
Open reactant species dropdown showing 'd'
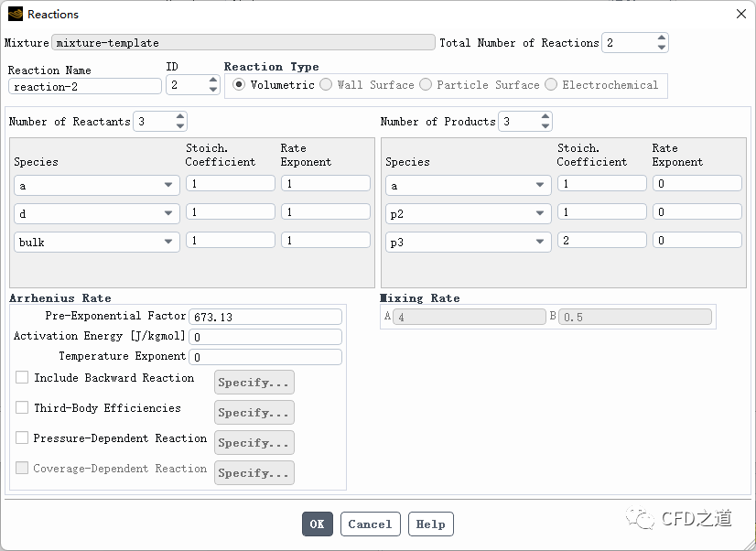[x=96, y=213]
